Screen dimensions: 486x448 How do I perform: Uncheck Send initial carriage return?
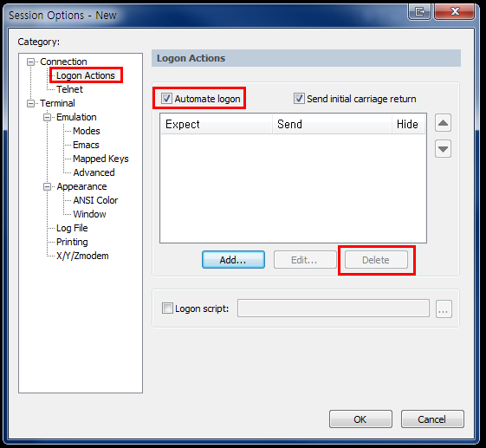point(299,99)
